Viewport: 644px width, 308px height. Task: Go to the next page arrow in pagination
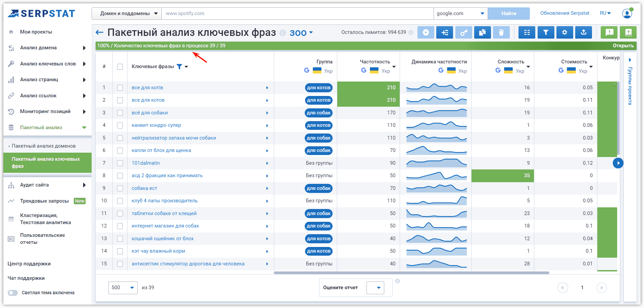[602, 288]
